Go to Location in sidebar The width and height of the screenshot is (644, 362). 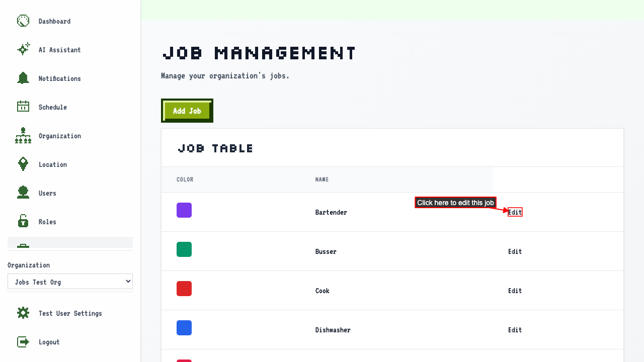[x=53, y=164]
